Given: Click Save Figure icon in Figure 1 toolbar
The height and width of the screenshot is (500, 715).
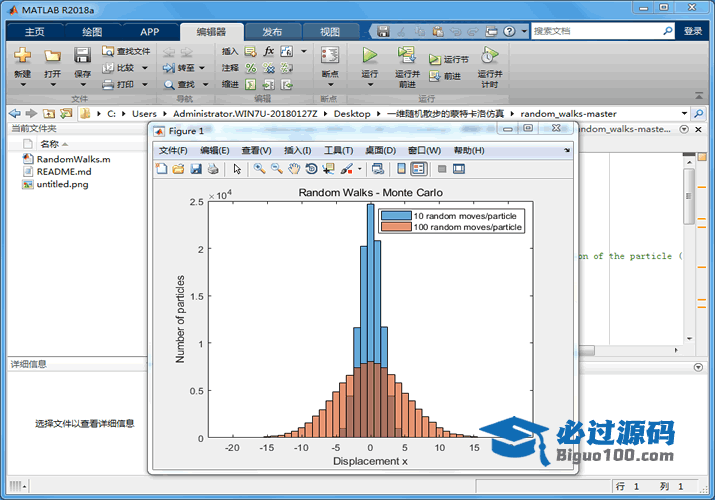Looking at the screenshot, I should point(196,169).
